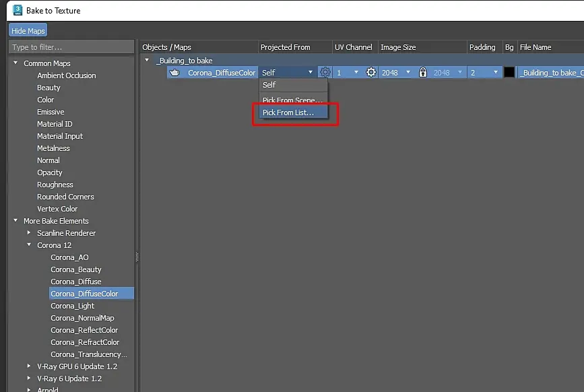This screenshot has width=584, height=392.
Task: Click the teapot icon beside Corona_DiffuseColor
Action: tap(174, 73)
